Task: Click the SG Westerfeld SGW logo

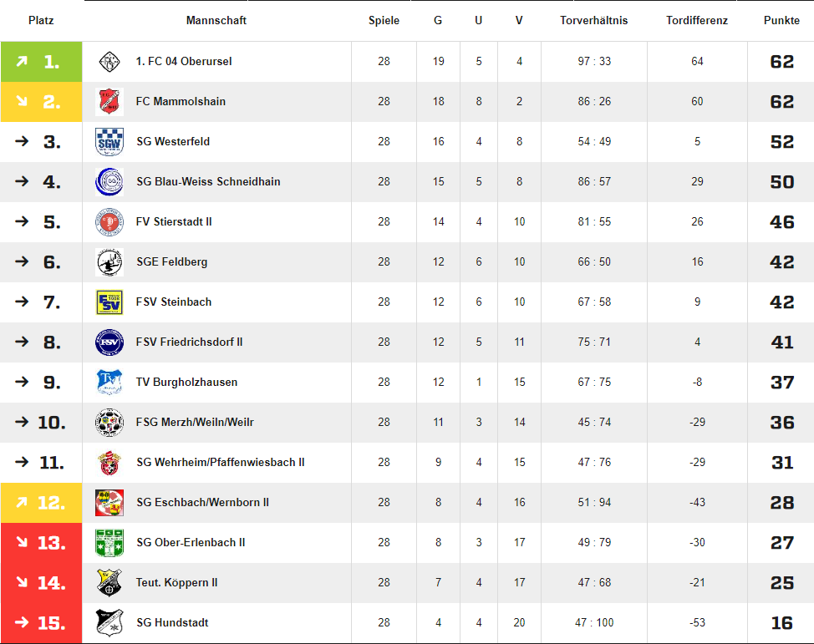Action: pos(109,142)
